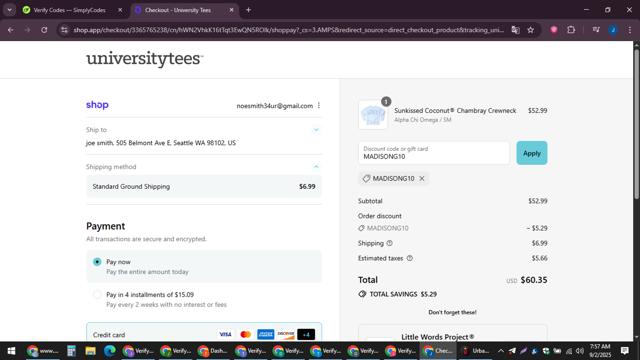Screen dimensions: 640x360
Task: Open the Urba... taskbar app
Action: click(475, 351)
